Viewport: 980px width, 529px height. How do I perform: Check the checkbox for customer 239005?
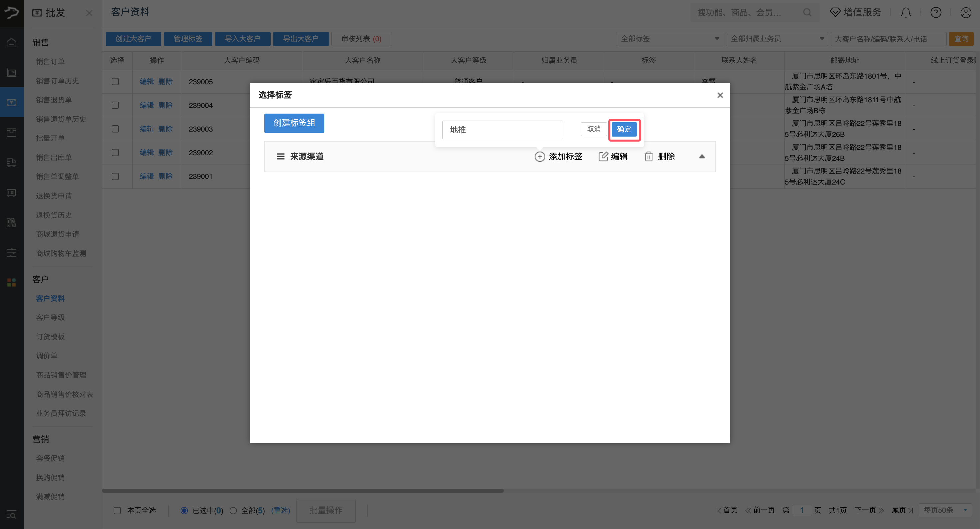115,82
